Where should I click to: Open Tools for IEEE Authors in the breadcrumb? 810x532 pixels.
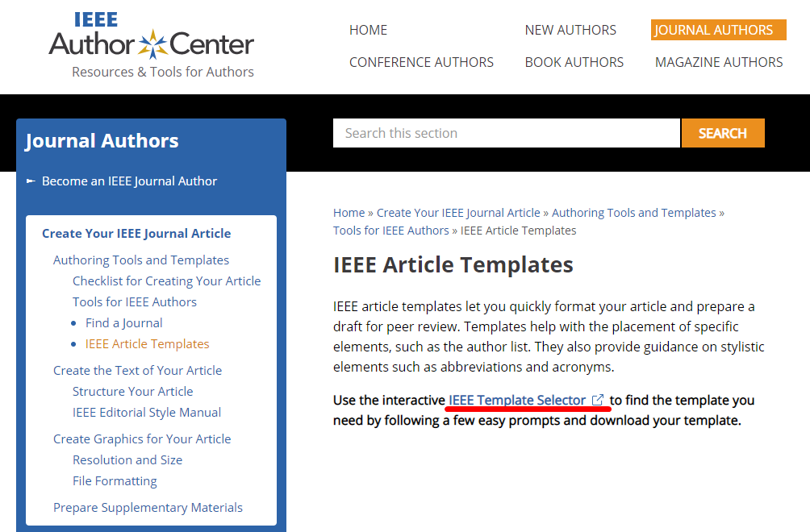pos(390,230)
